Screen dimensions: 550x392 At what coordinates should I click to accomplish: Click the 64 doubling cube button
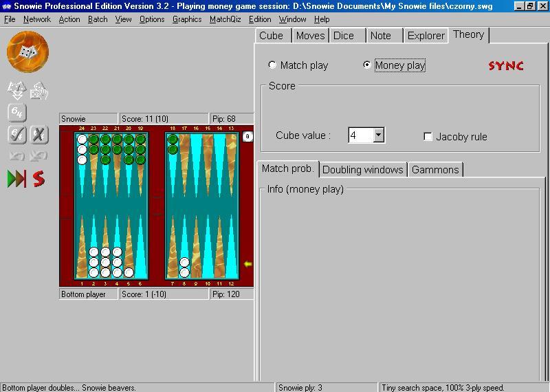pos(16,112)
